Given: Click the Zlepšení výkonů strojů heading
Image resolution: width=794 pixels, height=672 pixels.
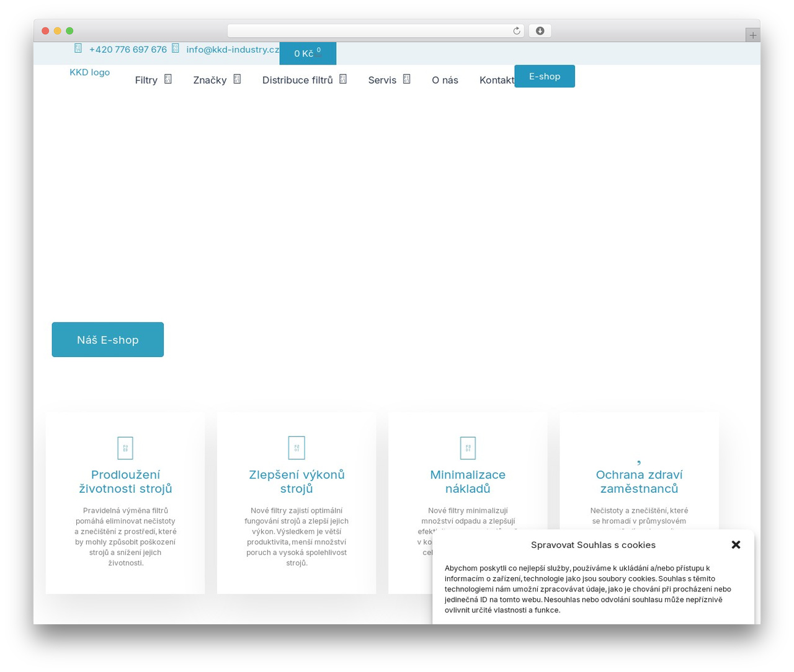Looking at the screenshot, I should coord(297,482).
